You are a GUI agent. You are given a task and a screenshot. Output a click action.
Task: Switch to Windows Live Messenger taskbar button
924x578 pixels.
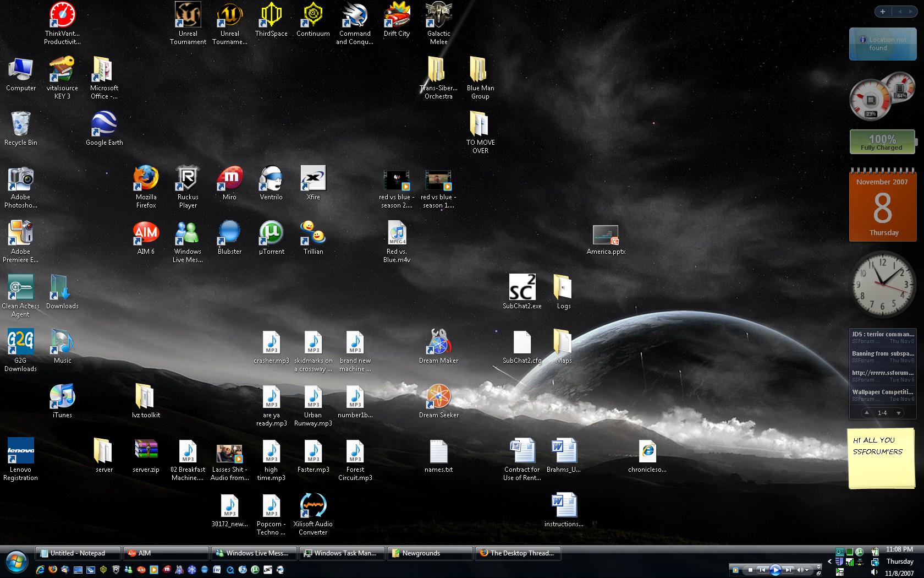tap(254, 553)
